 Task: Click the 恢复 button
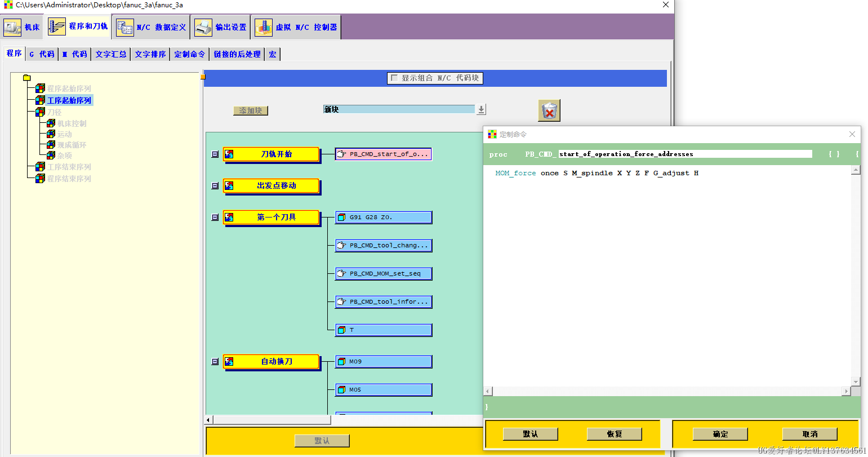point(614,434)
